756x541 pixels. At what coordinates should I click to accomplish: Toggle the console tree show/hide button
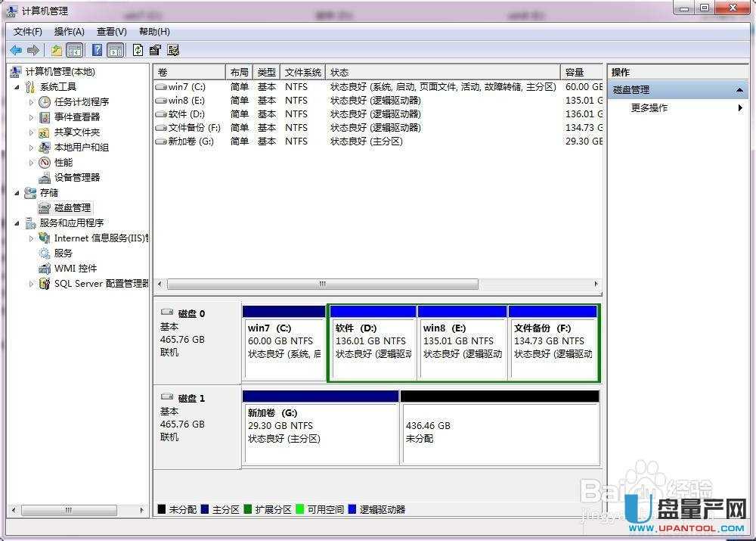(x=75, y=50)
